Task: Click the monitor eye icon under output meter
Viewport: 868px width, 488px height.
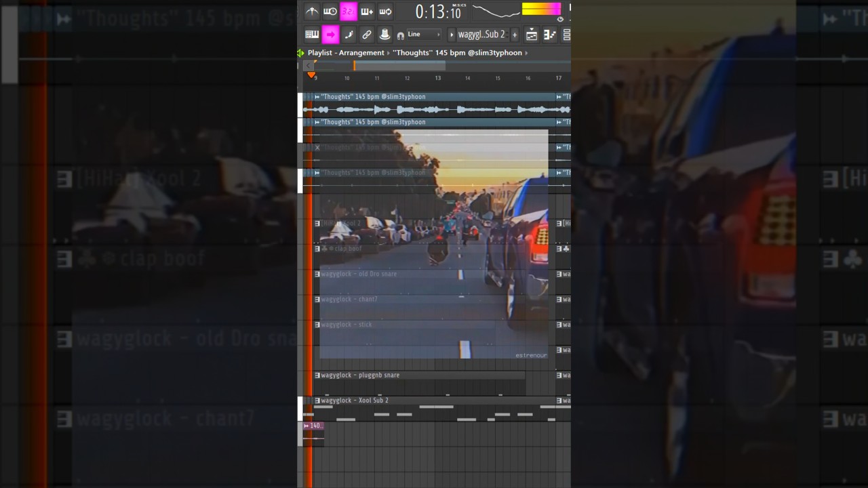Action: coord(560,19)
